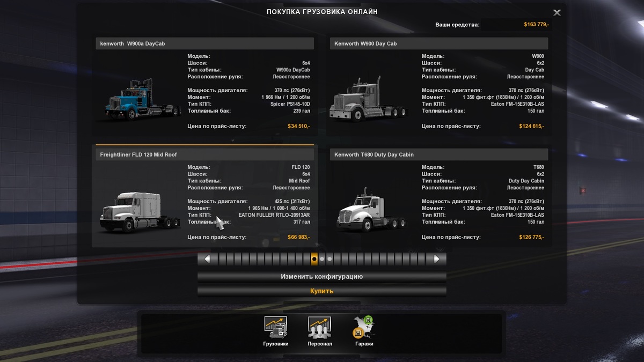Go to next page with right arrow
The image size is (644, 362).
tap(437, 259)
